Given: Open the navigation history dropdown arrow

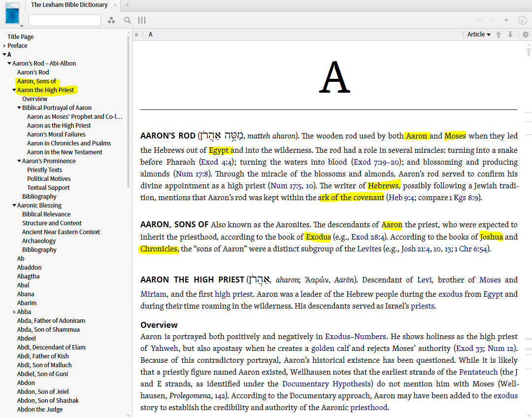Looking at the screenshot, I should click(x=506, y=20).
